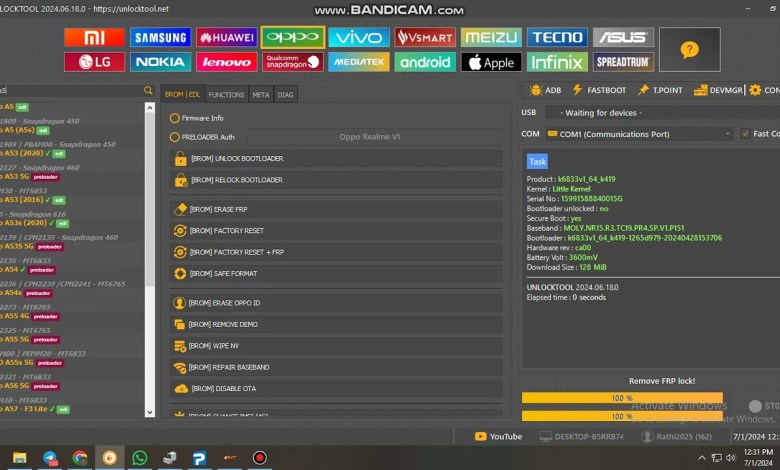The image size is (780, 470).
Task: Select the Meizu brand logo
Action: [491, 37]
